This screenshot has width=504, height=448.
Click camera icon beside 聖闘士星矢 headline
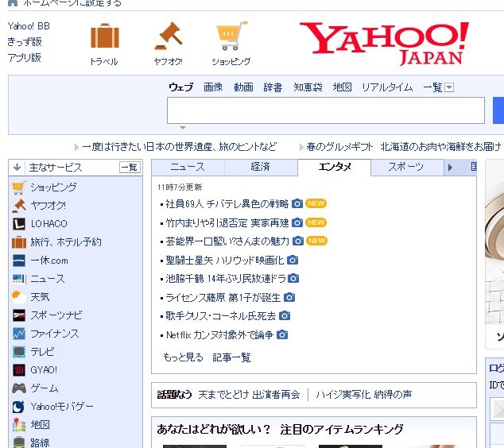coord(293,260)
